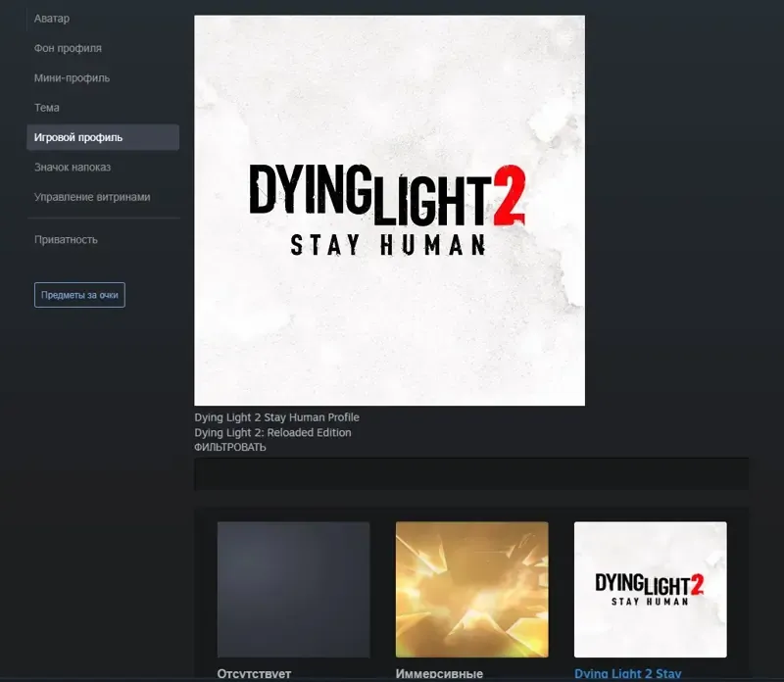Select Игровой профиль sidebar item

click(x=103, y=137)
